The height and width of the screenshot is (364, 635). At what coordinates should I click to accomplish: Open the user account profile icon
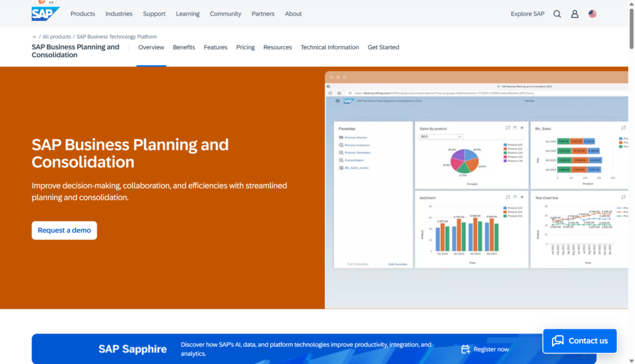575,14
